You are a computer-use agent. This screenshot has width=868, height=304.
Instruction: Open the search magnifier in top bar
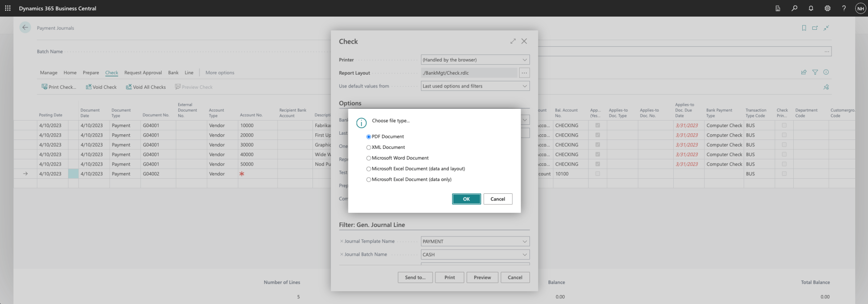(794, 8)
